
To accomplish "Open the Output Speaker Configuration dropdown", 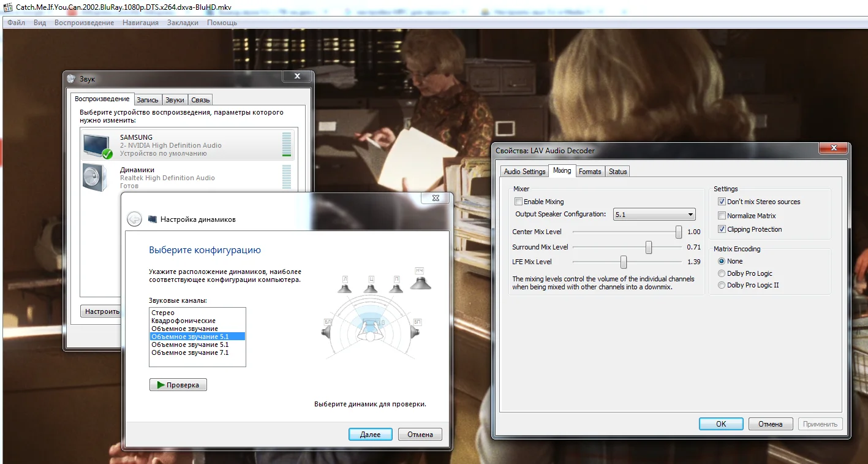I will 654,215.
